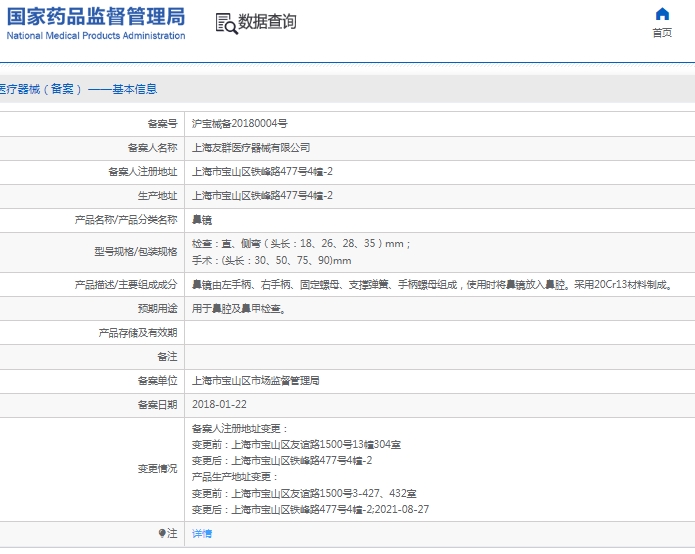Click the bulb icon beside 注
The width and height of the screenshot is (695, 554).
tap(162, 533)
